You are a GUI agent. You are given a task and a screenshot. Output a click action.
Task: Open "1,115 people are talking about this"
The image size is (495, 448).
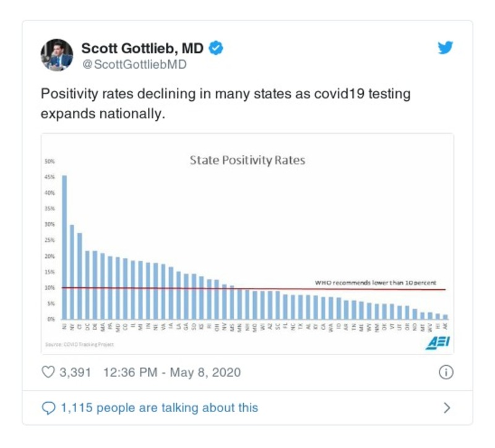[159, 408]
